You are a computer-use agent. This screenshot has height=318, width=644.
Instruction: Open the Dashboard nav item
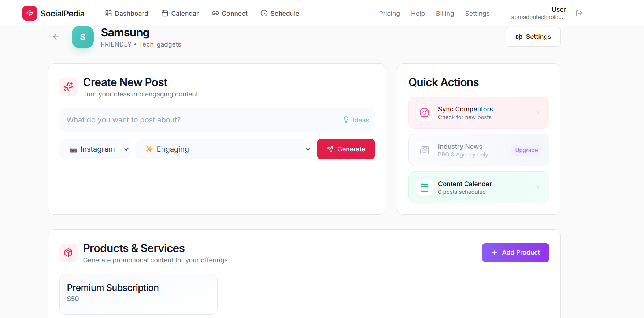coord(126,13)
